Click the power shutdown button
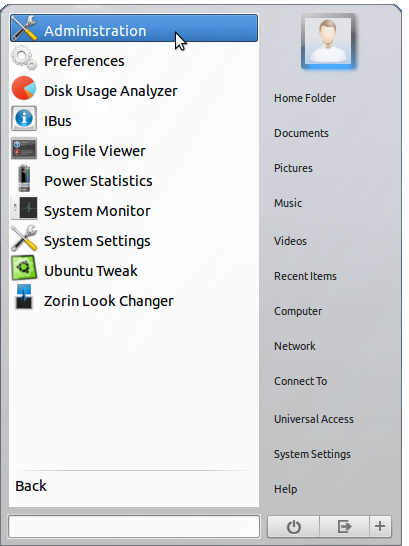409x546 pixels. tap(293, 526)
